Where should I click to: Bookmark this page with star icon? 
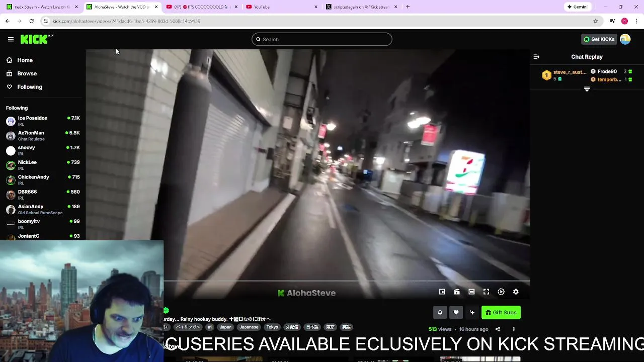click(596, 21)
